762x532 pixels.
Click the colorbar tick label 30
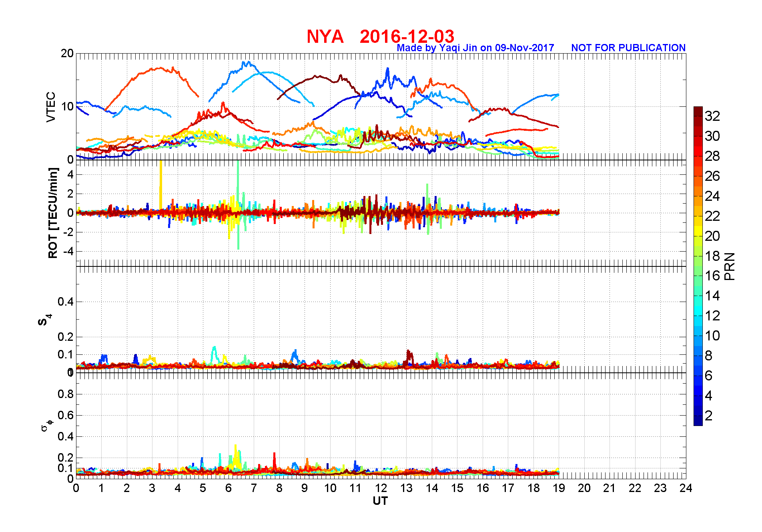point(712,136)
